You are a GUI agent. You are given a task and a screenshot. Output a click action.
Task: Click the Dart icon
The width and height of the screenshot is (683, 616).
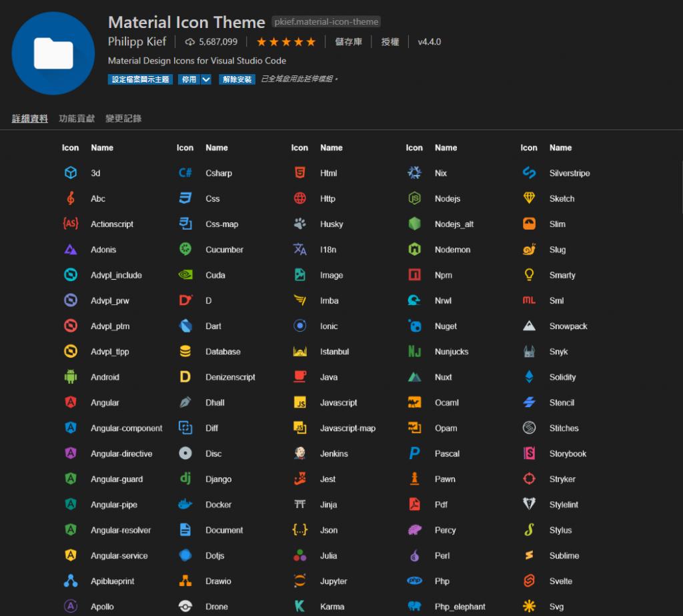(x=185, y=326)
